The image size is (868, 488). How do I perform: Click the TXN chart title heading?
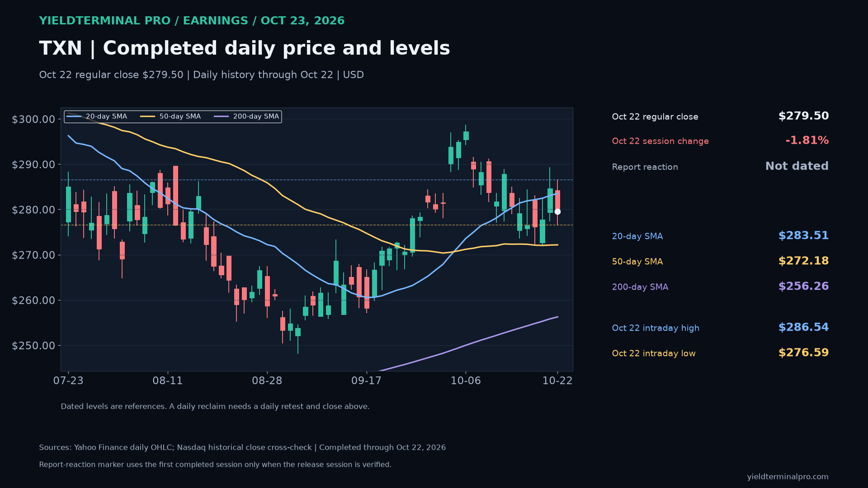pyautogui.click(x=245, y=48)
